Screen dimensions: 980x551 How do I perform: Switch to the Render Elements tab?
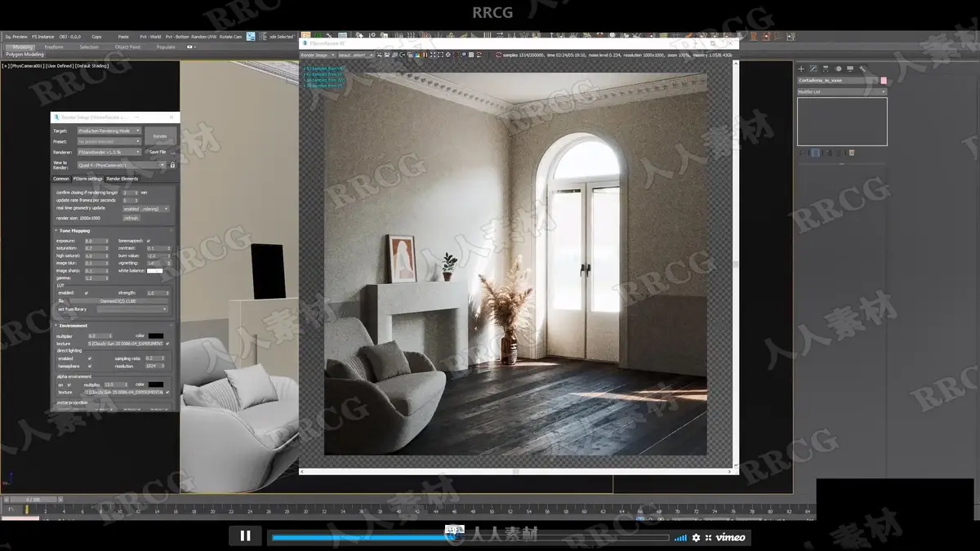(x=122, y=179)
